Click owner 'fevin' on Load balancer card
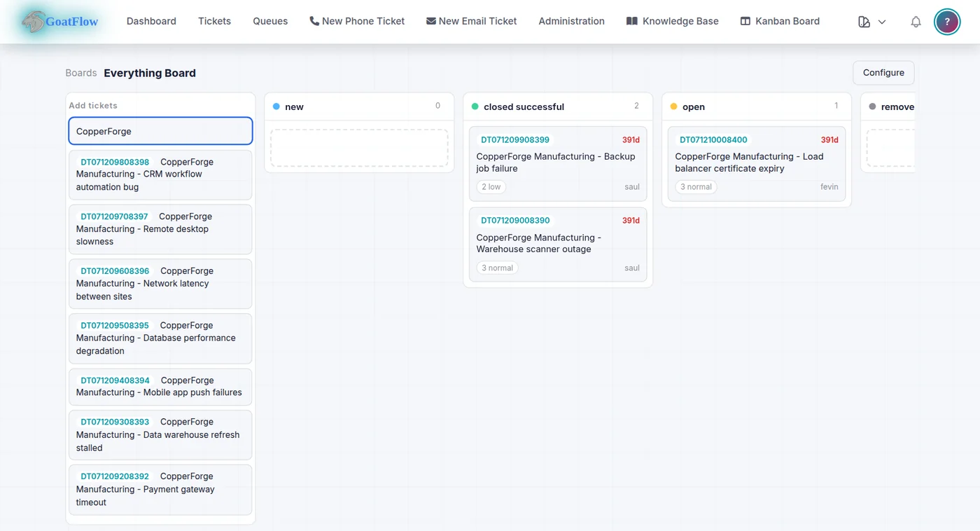The width and height of the screenshot is (980, 531). [x=829, y=187]
